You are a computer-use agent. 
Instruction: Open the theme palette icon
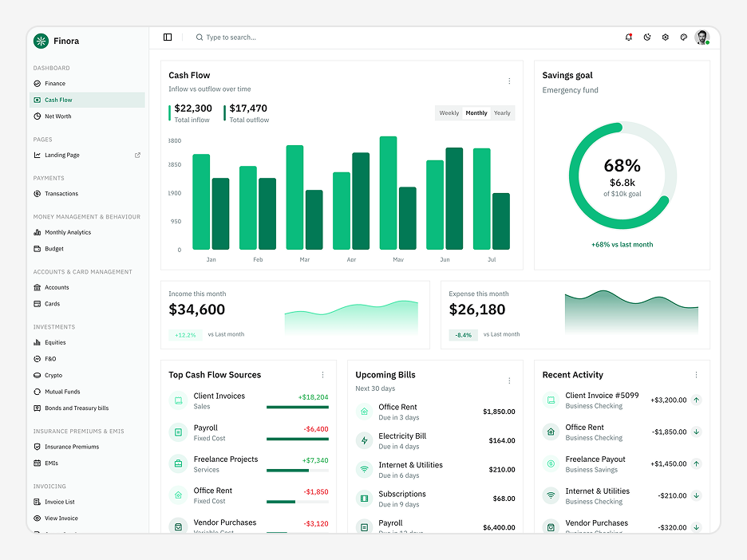tap(684, 37)
